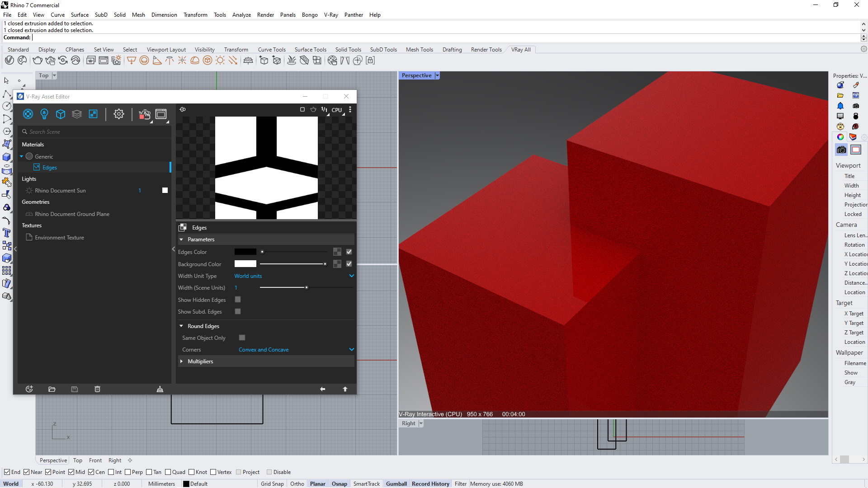Click the save material button in V-Ray editor
The height and width of the screenshot is (488, 868).
coord(75,389)
